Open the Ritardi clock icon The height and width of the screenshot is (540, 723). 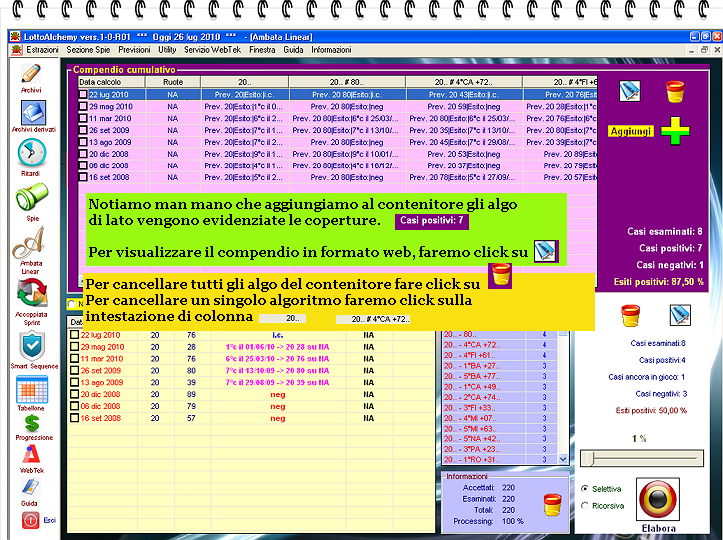click(x=32, y=153)
